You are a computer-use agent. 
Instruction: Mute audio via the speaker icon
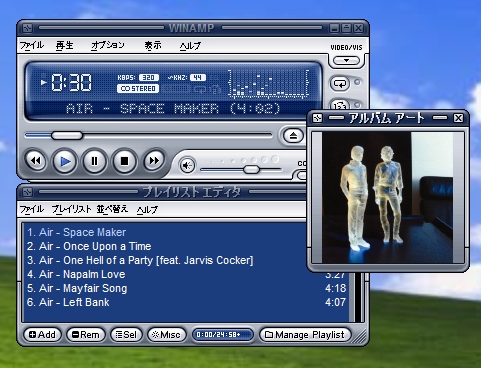coord(187,165)
